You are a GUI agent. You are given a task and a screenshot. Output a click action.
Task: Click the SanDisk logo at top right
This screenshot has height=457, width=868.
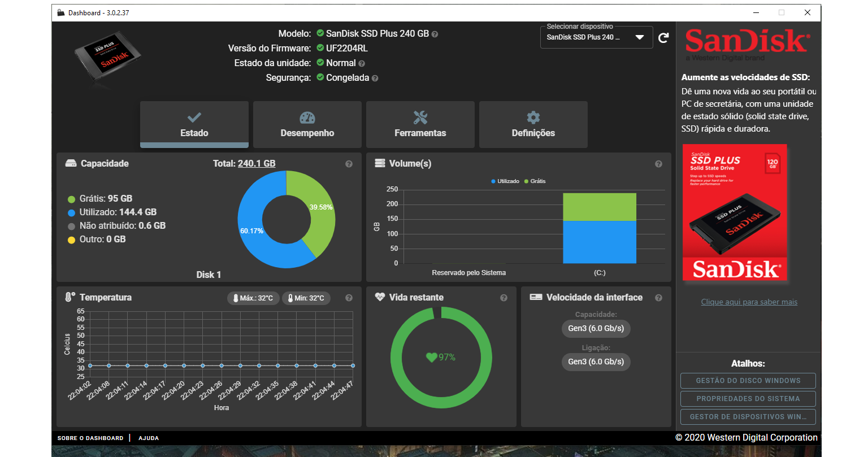pos(748,44)
